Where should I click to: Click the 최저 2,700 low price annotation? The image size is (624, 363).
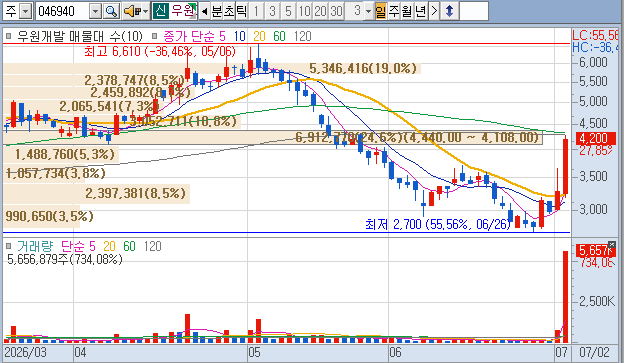coord(438,224)
